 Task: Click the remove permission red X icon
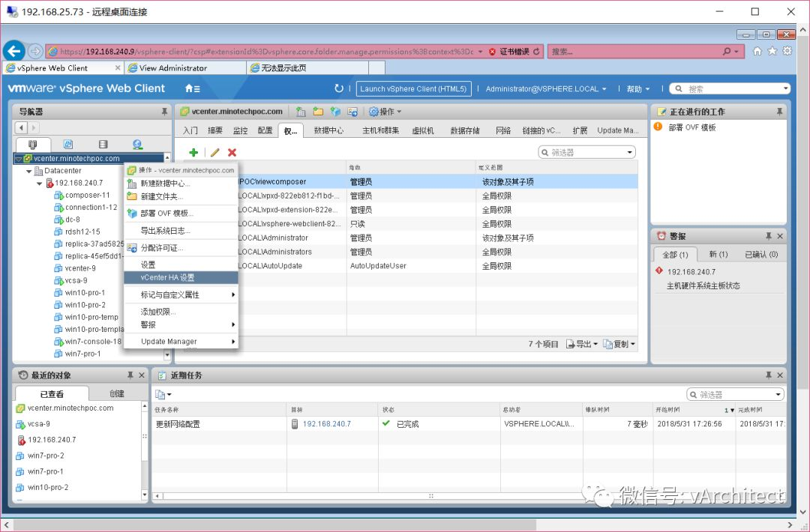232,152
